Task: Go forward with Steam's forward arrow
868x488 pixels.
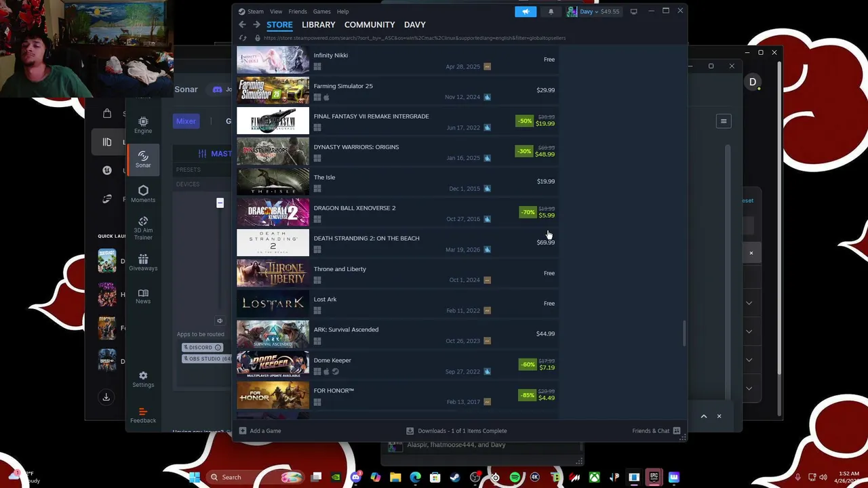Action: pos(256,24)
